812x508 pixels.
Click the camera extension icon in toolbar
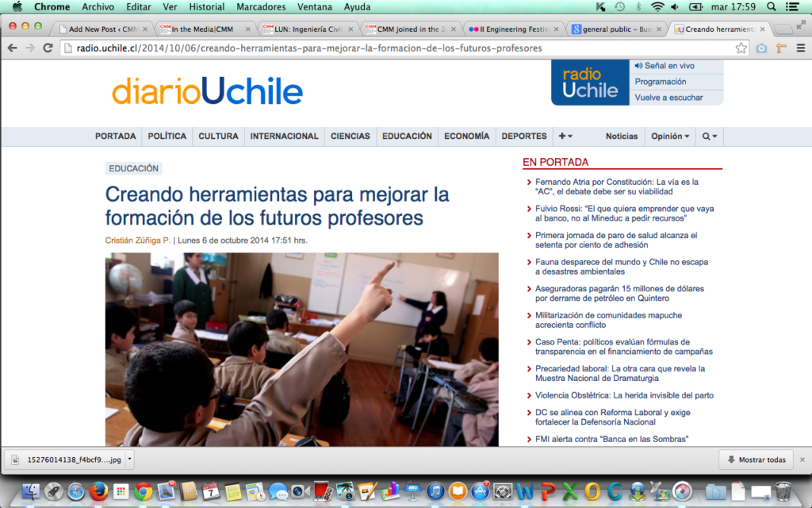click(x=761, y=48)
